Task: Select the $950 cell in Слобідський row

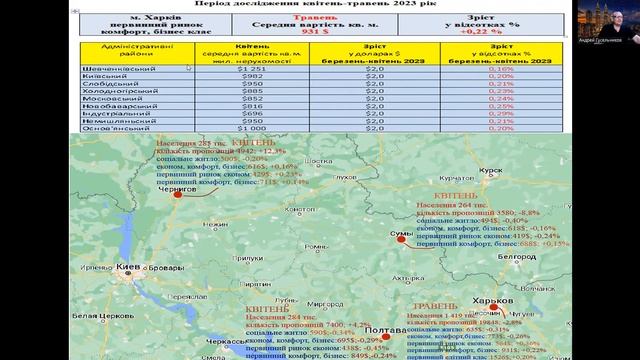Action: (x=252, y=84)
